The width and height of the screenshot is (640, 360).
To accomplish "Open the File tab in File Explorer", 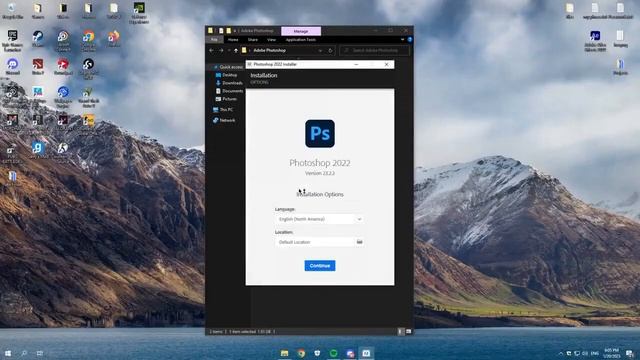I will tap(214, 40).
